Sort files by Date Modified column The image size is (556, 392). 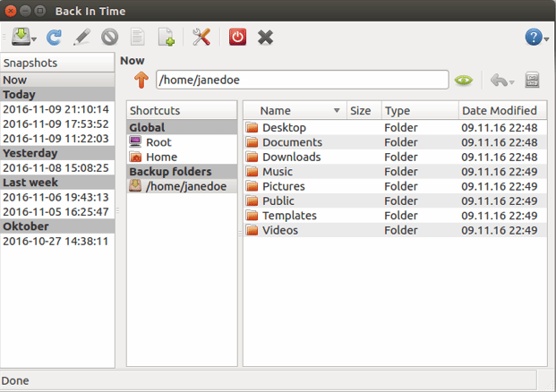click(499, 111)
